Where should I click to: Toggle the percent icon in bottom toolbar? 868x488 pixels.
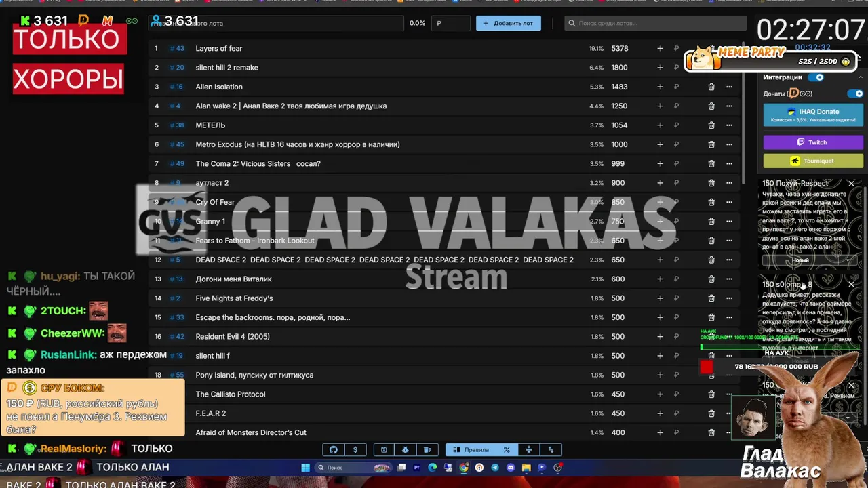click(506, 450)
